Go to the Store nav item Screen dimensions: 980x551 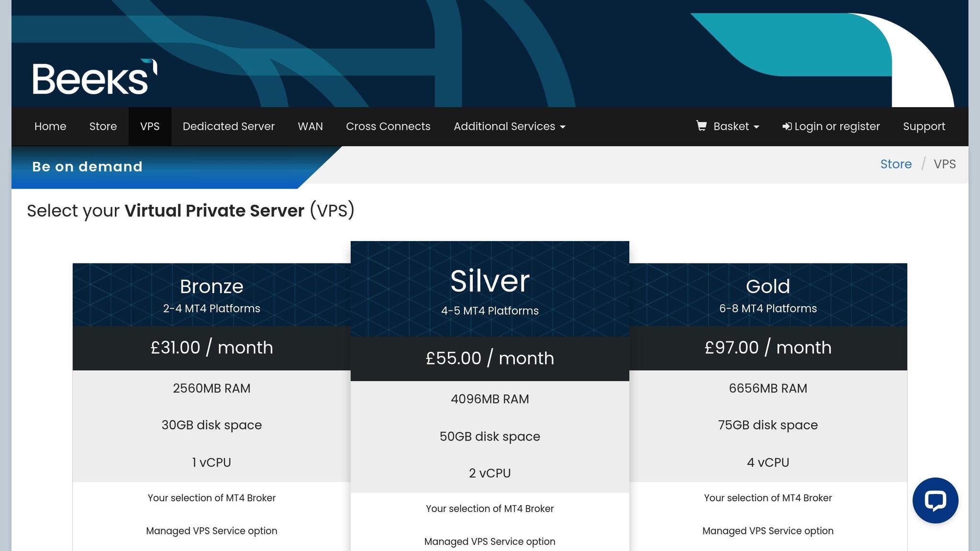(103, 126)
